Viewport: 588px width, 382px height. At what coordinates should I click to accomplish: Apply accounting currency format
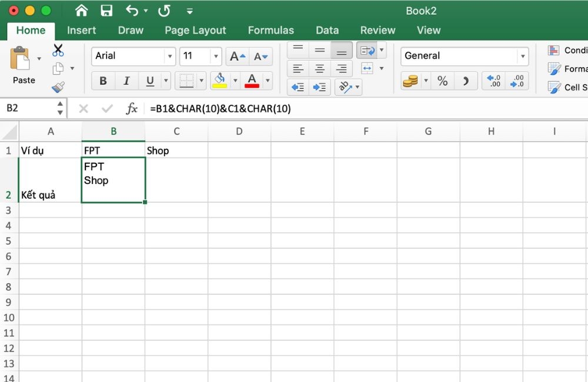coord(410,81)
